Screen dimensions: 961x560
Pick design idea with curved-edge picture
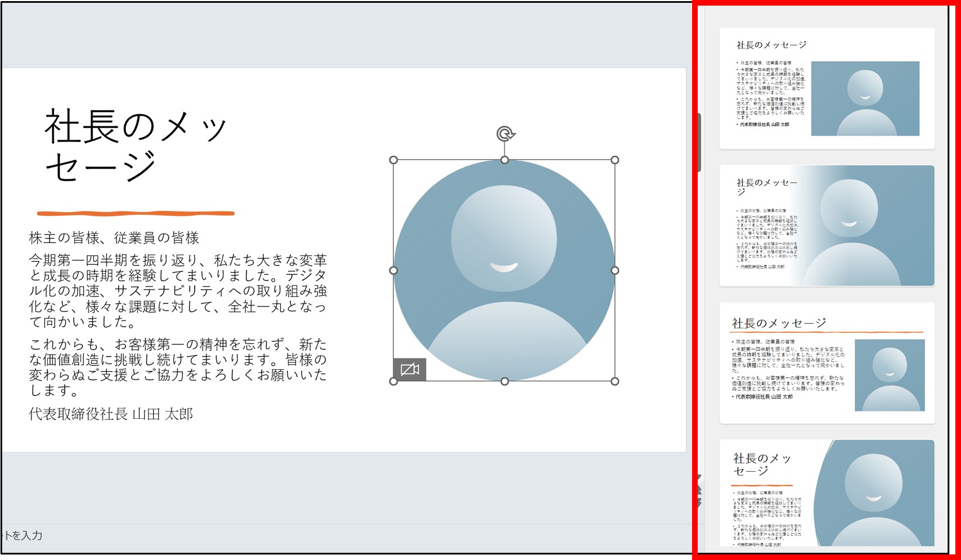tap(827, 494)
